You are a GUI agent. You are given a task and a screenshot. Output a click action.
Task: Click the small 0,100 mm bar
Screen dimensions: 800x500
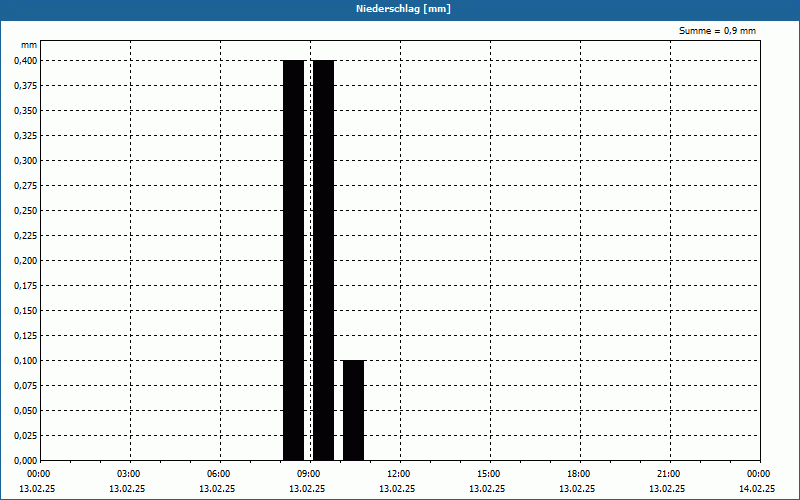click(x=354, y=410)
